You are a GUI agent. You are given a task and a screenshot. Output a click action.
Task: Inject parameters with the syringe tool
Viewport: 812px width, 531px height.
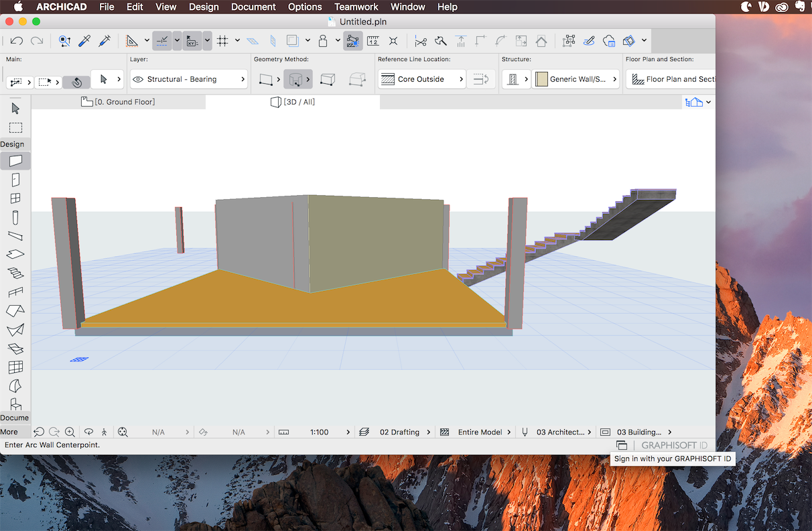pos(105,41)
